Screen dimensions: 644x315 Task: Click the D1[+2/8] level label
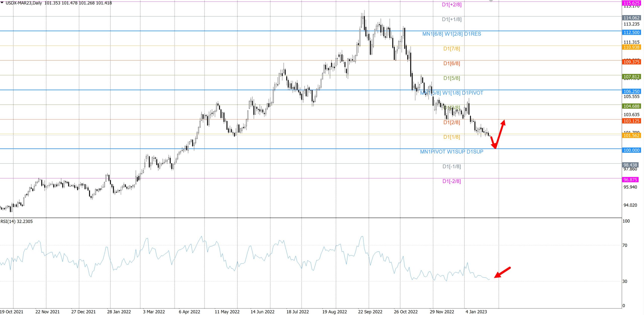point(452,5)
